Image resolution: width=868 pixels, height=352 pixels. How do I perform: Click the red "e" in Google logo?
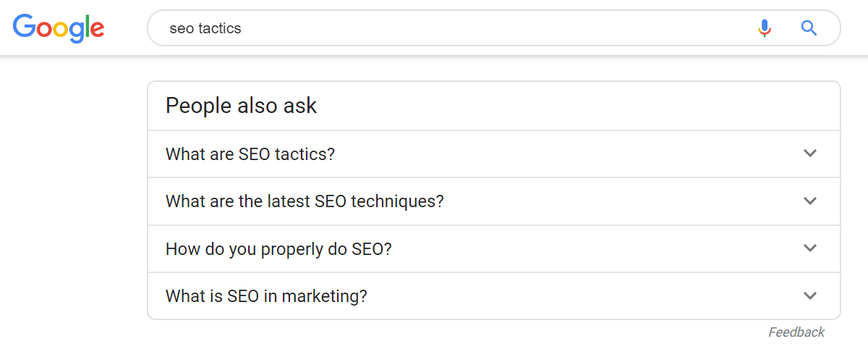(98, 30)
